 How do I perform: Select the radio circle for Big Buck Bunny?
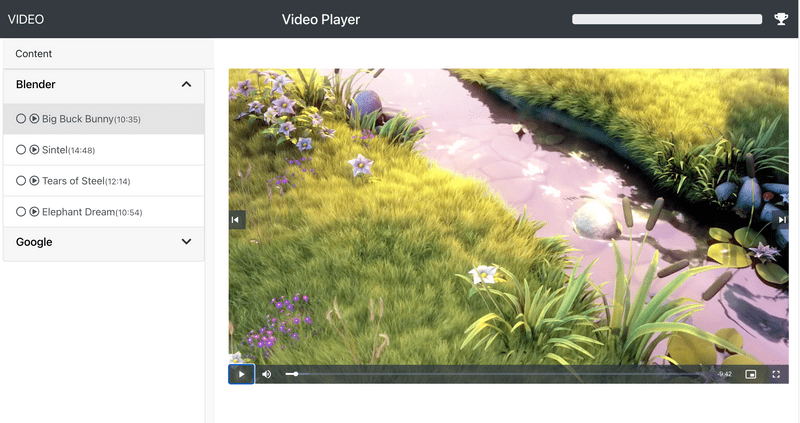[21, 119]
